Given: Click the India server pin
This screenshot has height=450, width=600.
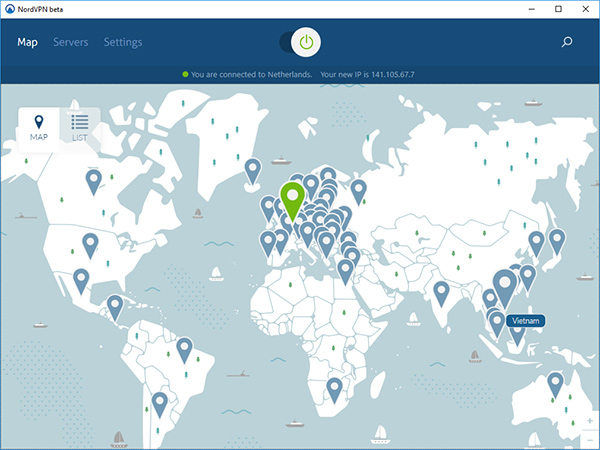Looking at the screenshot, I should click(441, 294).
